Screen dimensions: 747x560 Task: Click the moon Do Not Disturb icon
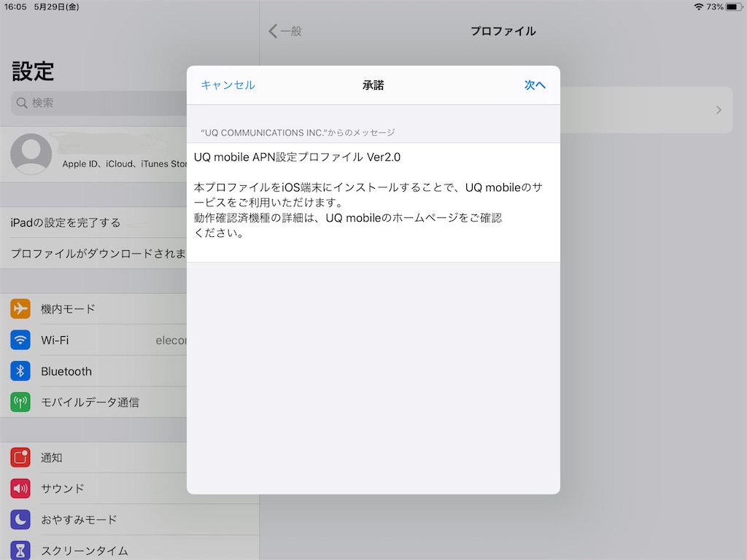pos(20,519)
